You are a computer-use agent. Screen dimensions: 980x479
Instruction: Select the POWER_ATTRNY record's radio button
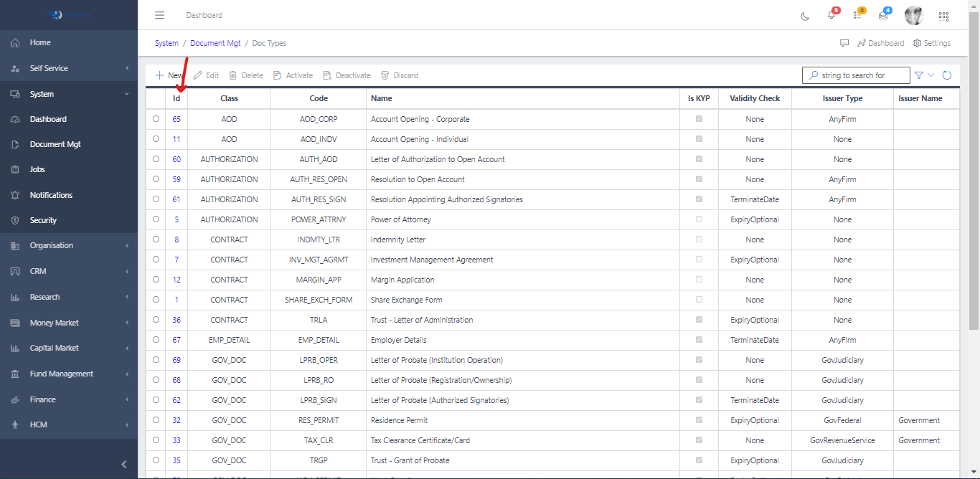click(x=156, y=219)
